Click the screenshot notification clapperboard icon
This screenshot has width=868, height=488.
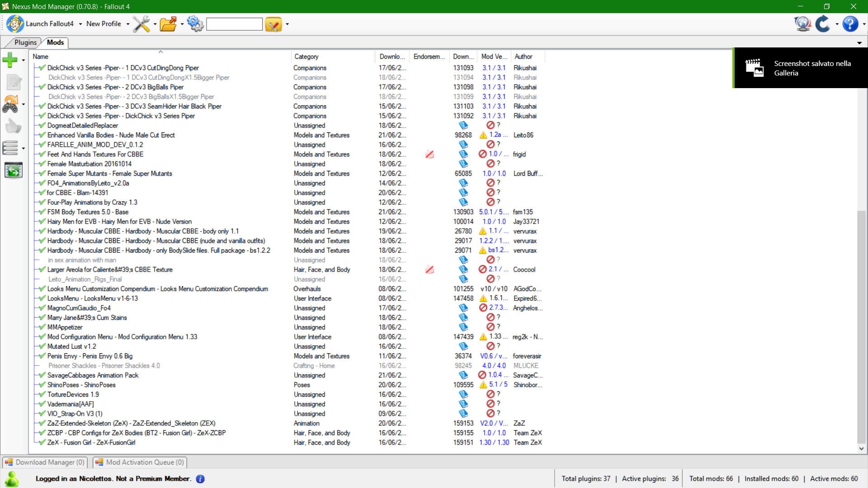click(x=755, y=68)
